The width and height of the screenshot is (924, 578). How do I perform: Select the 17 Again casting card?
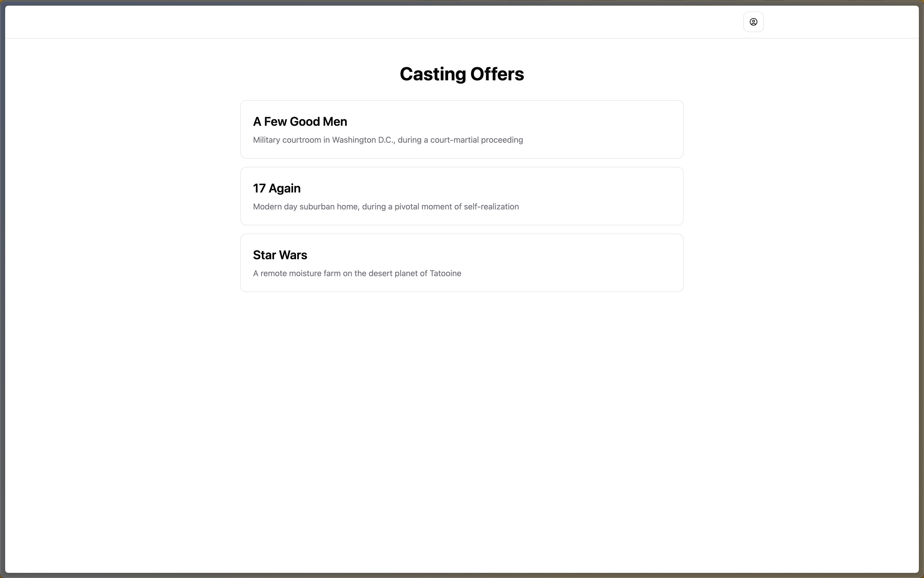(x=461, y=196)
